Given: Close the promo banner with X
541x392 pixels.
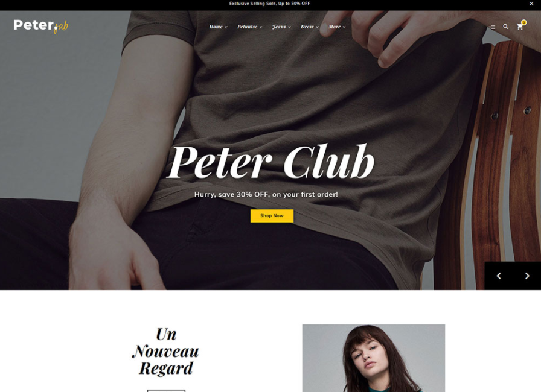Looking at the screenshot, I should pos(531,4).
